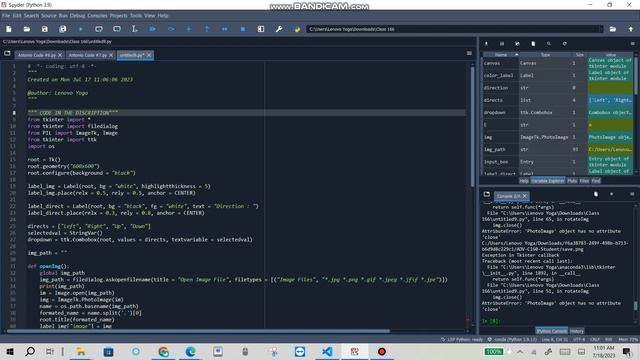Select the 'directs' variable row
This screenshot has height=360, width=640.
pos(558,100)
